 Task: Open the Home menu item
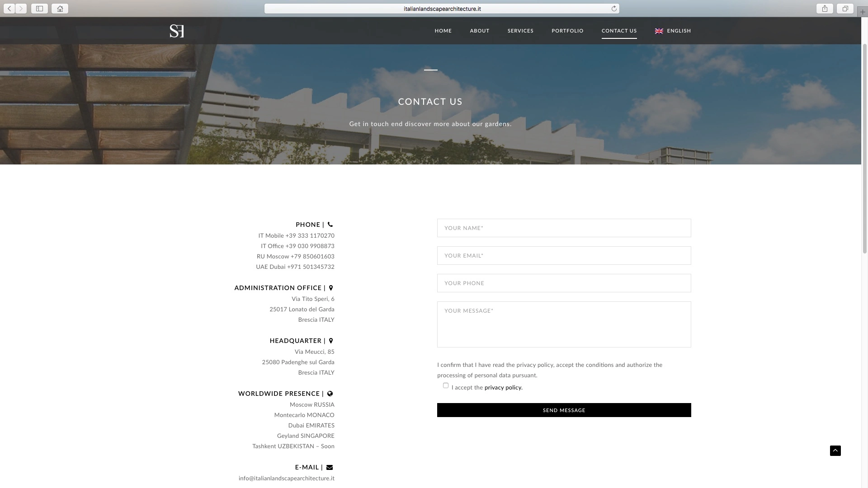pos(443,31)
